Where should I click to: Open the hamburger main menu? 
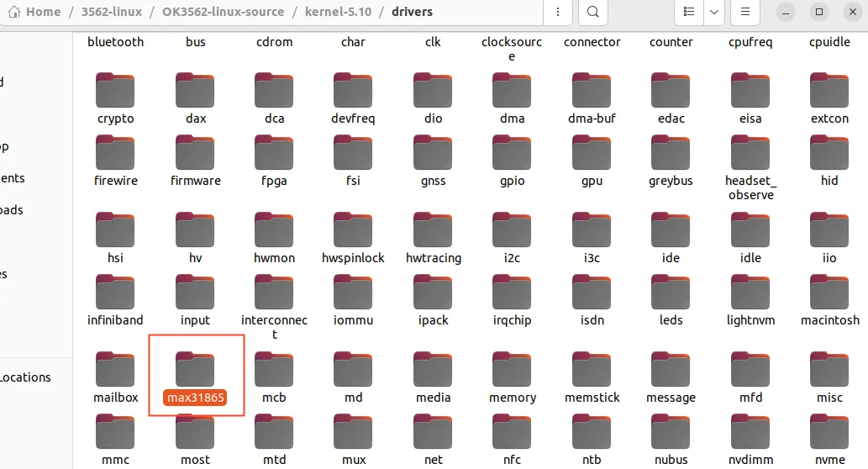[745, 12]
